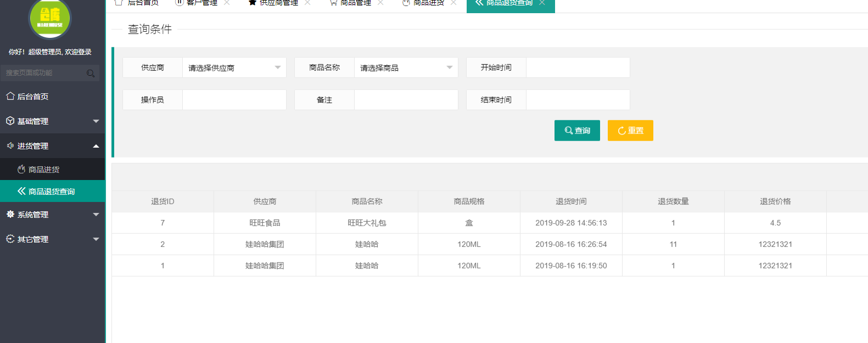Click the 旺旺食品 supplier cell
868x343 pixels.
click(265, 223)
